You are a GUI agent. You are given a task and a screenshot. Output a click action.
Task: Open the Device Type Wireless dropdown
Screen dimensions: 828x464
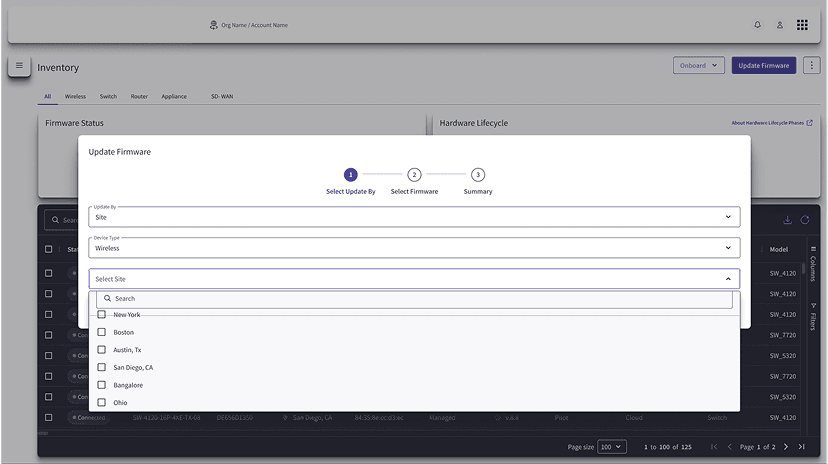[x=414, y=248]
